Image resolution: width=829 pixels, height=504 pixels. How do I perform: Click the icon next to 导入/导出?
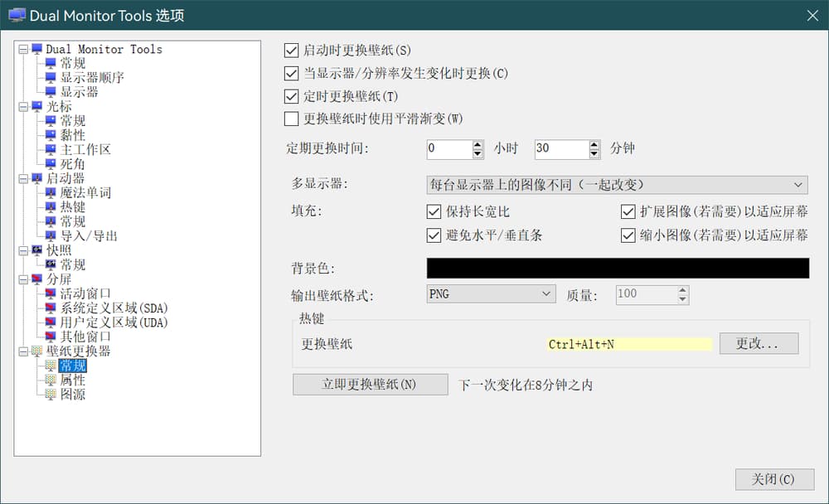(51, 236)
